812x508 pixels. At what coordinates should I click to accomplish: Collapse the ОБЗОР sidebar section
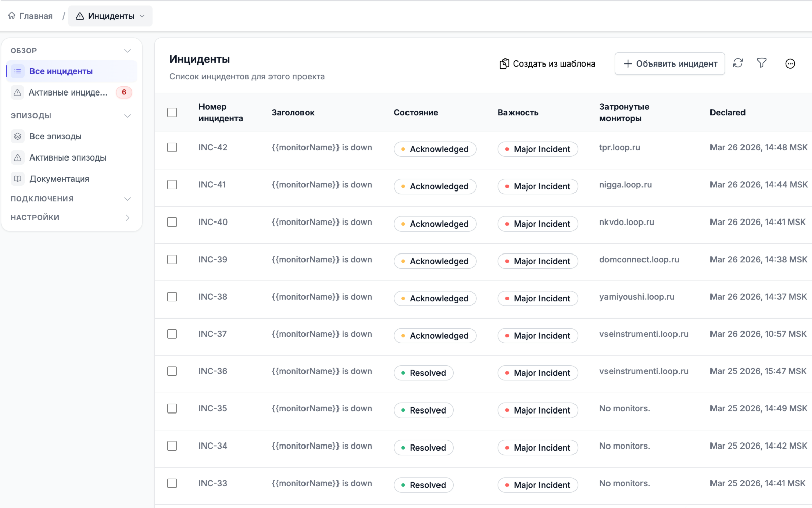[127, 51]
